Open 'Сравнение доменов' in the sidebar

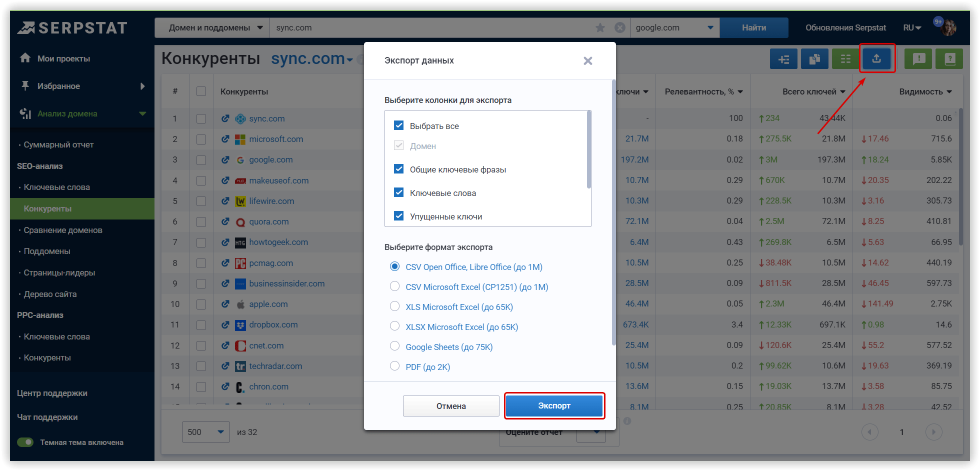pyautogui.click(x=63, y=230)
